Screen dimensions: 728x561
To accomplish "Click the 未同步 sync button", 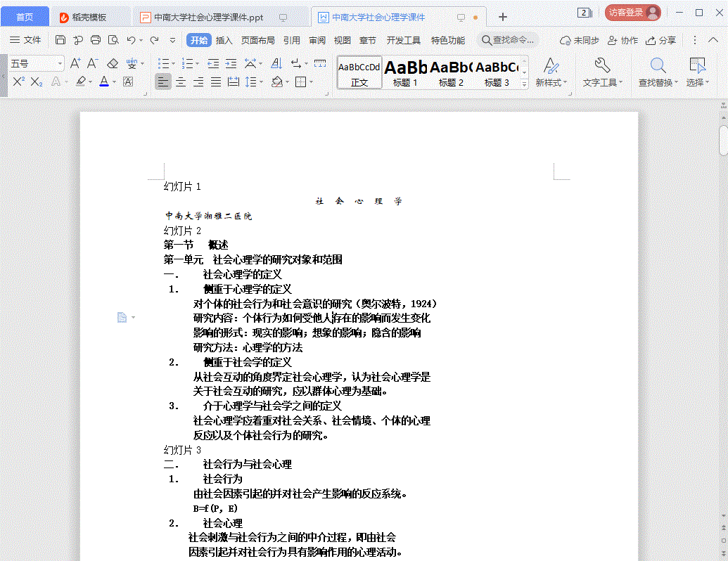I will pos(579,40).
